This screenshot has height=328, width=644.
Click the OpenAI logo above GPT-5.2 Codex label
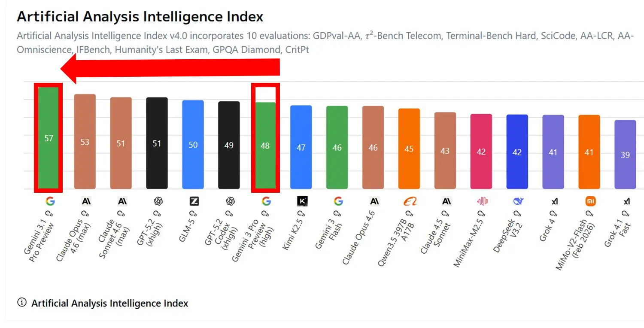pos(230,201)
